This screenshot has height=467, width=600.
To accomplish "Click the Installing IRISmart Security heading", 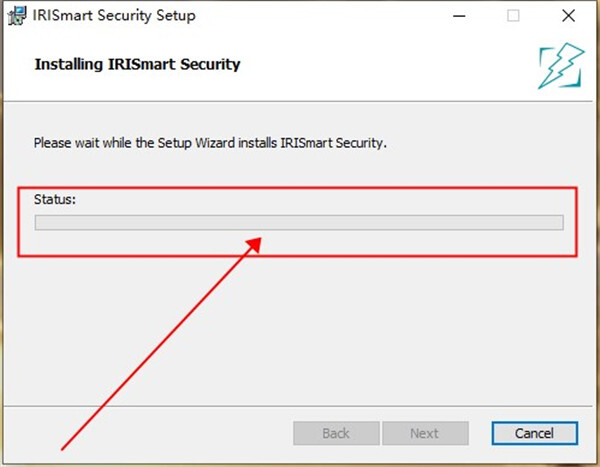I will tap(137, 64).
